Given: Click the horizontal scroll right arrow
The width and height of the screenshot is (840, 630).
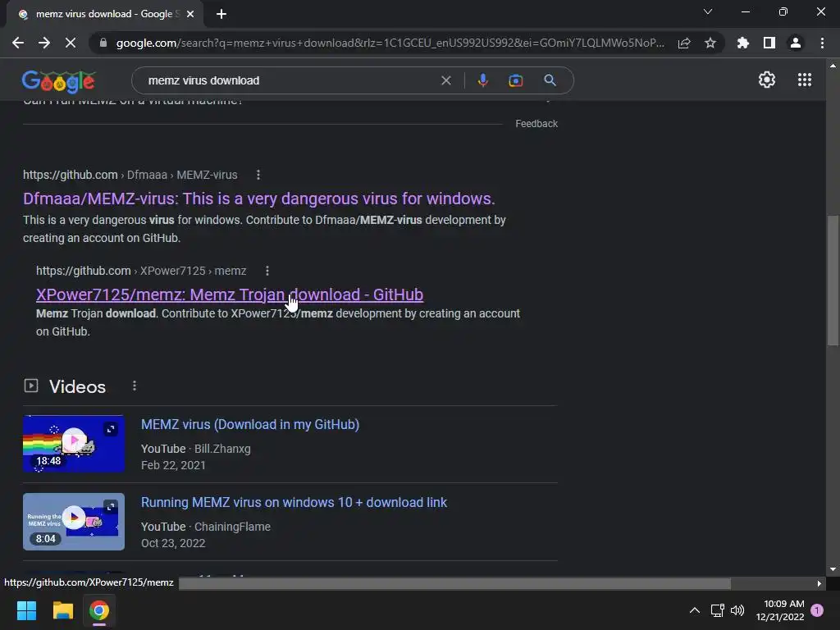Looking at the screenshot, I should click(819, 583).
